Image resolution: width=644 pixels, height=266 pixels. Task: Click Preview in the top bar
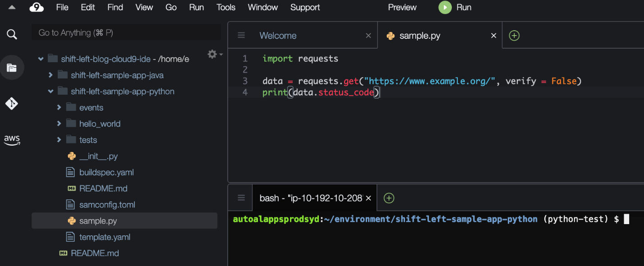point(402,7)
